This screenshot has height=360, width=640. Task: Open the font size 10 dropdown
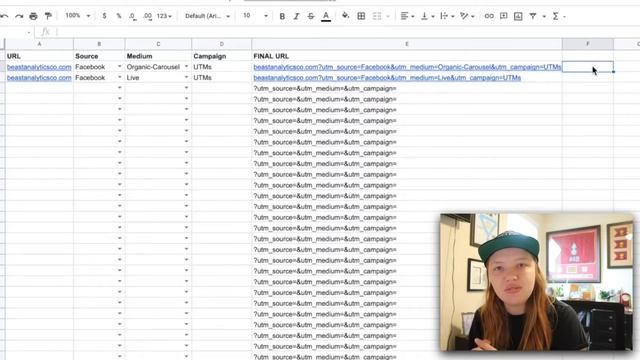tap(256, 16)
